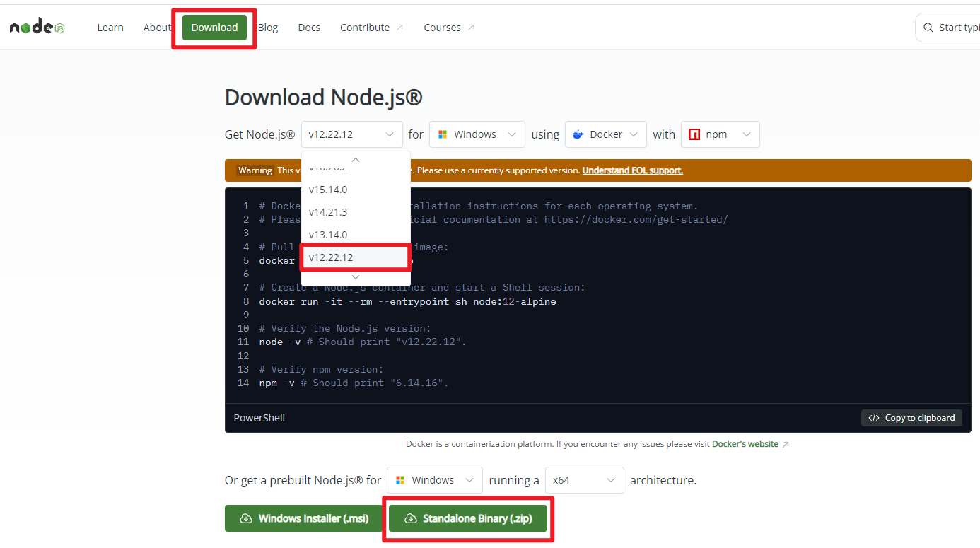The image size is (980, 548).
Task: Open the npm package manager dropdown
Action: [721, 134]
